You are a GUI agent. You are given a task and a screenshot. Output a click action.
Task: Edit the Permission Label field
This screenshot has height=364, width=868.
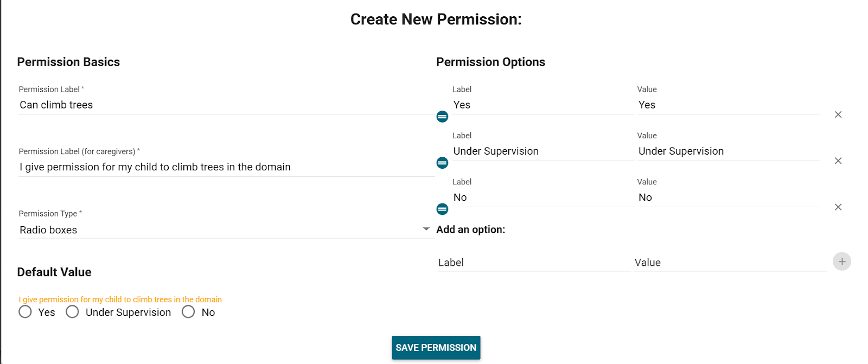point(225,105)
